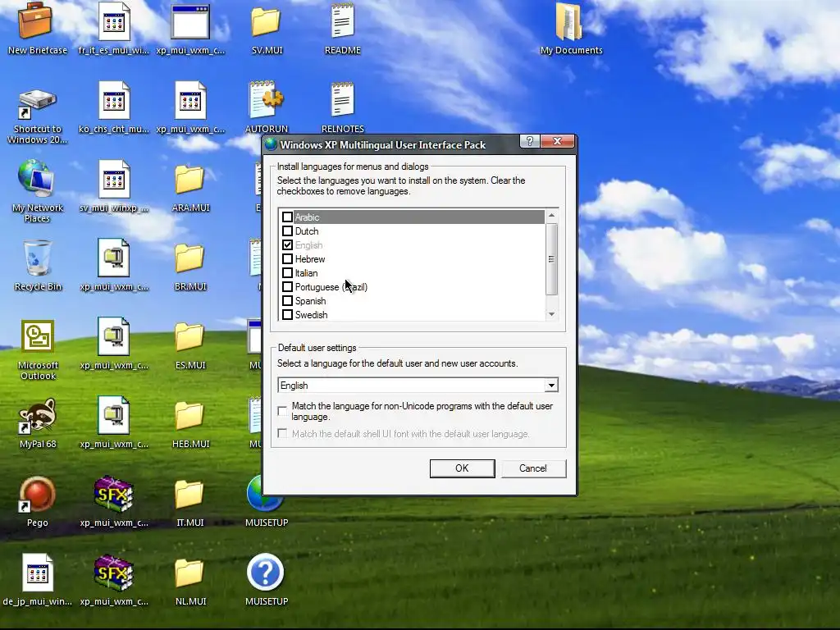This screenshot has height=630, width=840.
Task: Select the RELNOTES notepad icon
Action: [x=342, y=100]
